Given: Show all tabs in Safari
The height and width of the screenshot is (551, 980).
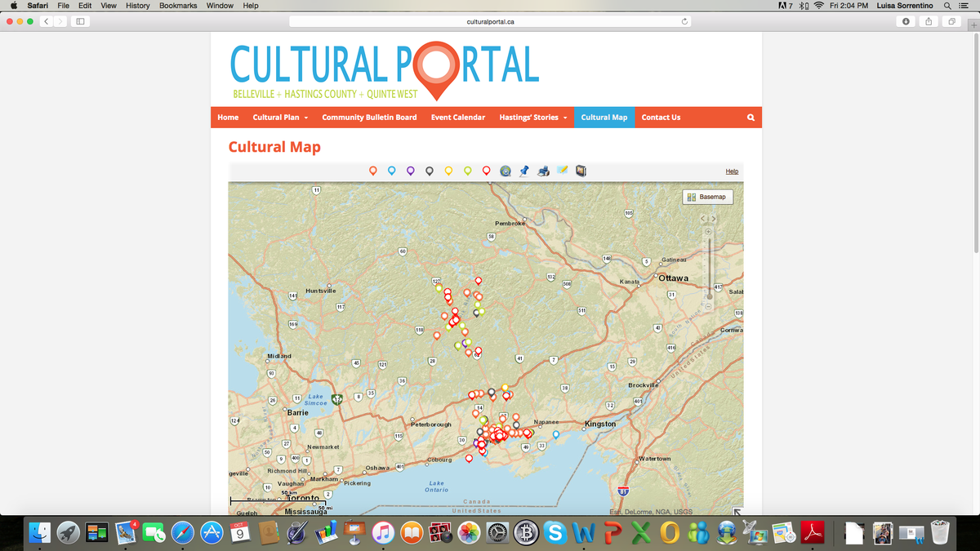Looking at the screenshot, I should click(x=951, y=21).
